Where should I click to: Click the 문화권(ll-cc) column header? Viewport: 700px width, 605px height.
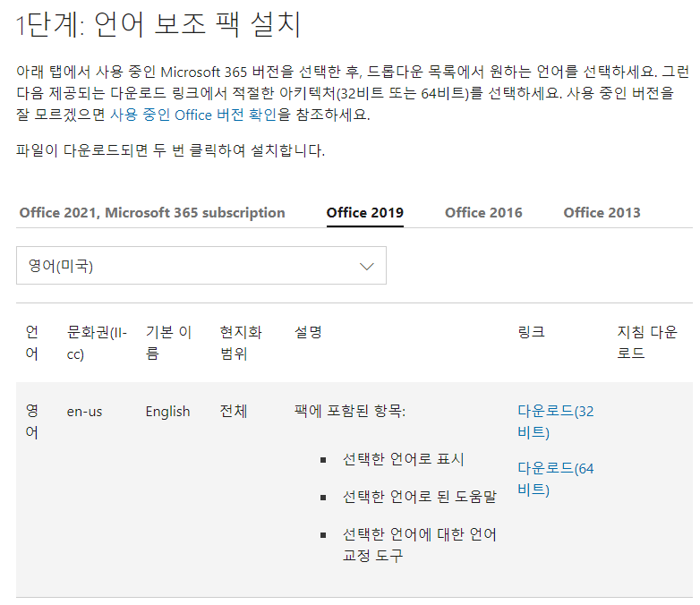pos(97,343)
